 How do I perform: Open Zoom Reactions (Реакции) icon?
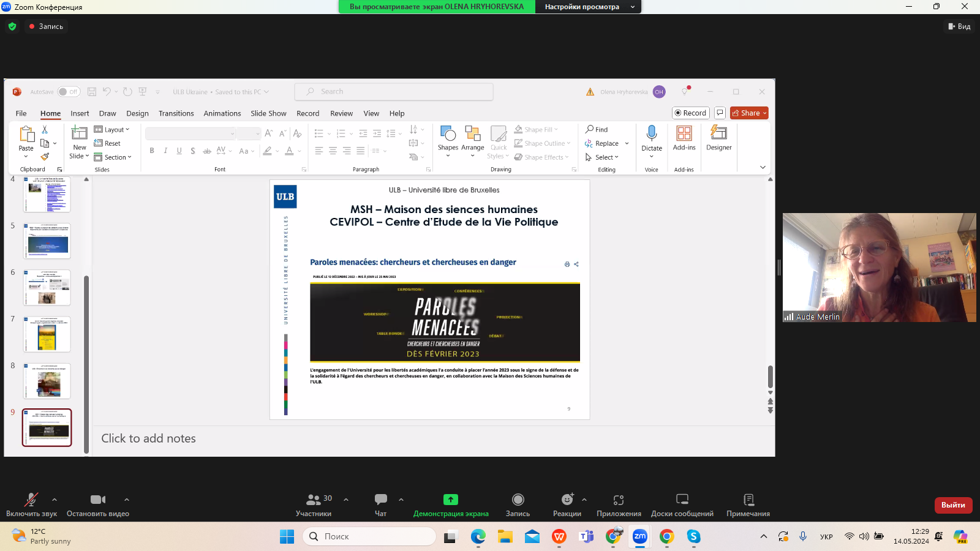567,500
